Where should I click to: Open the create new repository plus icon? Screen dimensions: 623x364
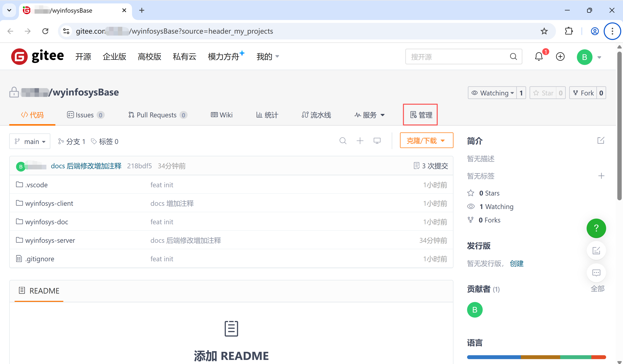point(560,57)
